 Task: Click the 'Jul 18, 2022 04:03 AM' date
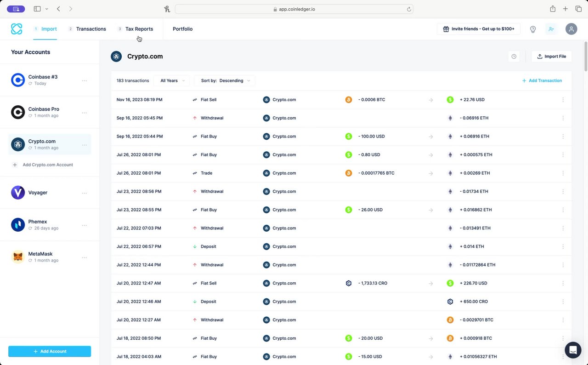[x=139, y=357]
